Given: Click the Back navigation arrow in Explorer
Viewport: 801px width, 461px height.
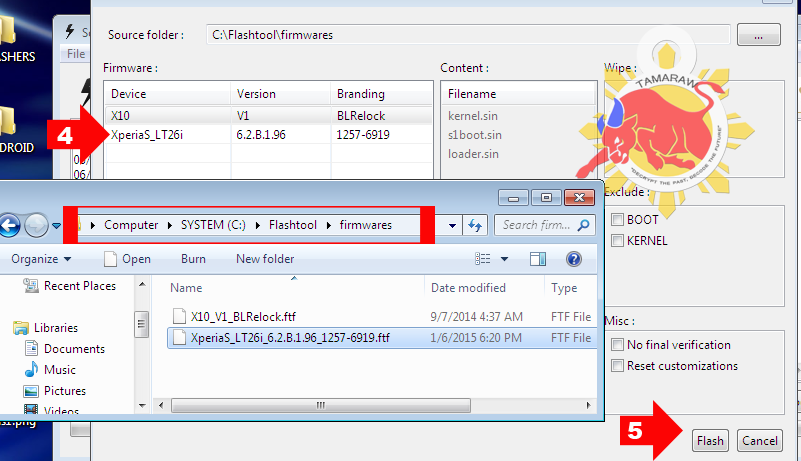Looking at the screenshot, I should click(x=9, y=225).
